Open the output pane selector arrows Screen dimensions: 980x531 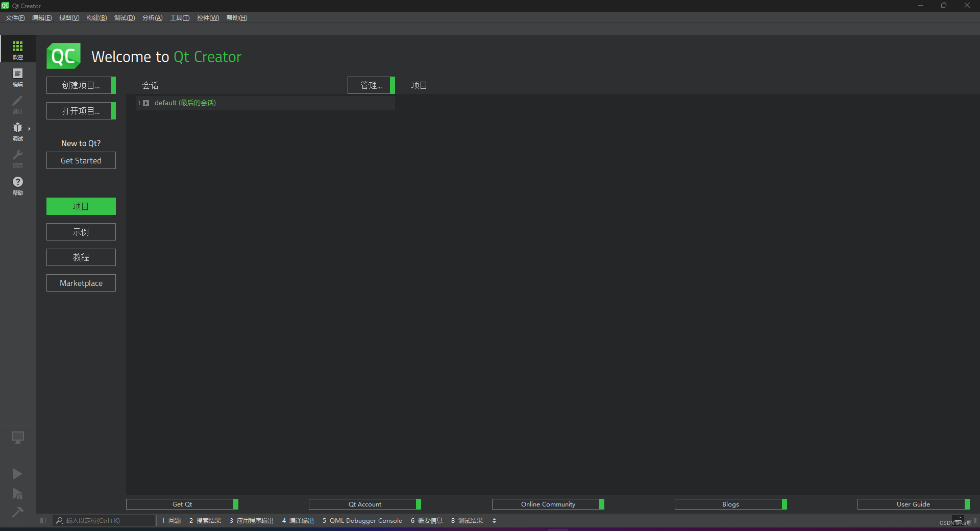pyautogui.click(x=494, y=521)
